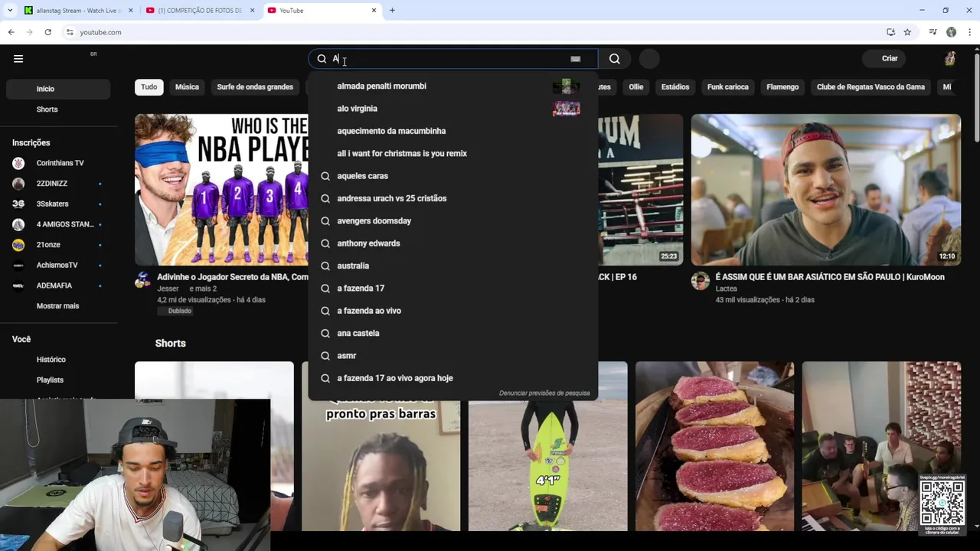Choose suggestion aqueles caras
980x551 pixels.
pyautogui.click(x=452, y=176)
